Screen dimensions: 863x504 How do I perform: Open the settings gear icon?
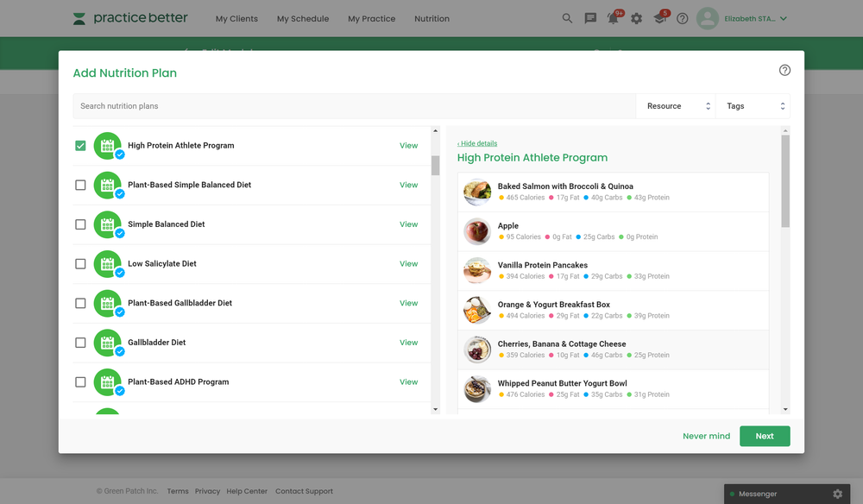636,17
